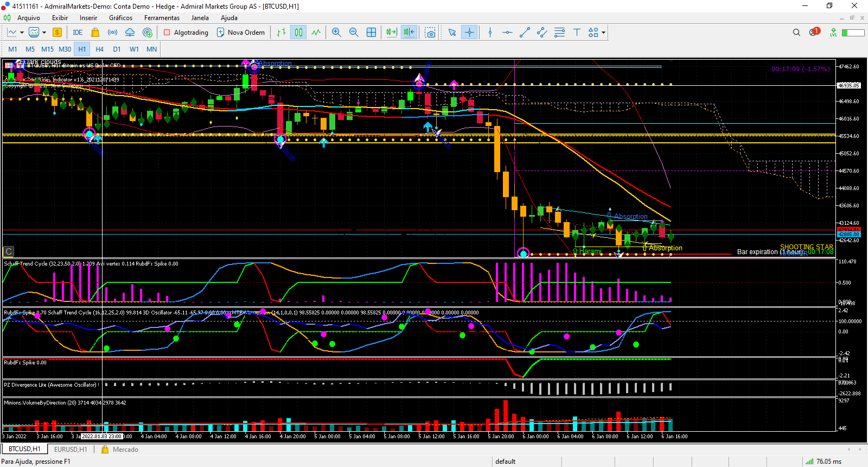Take a chart screenshot with camera icon
Viewport: 868px width, 467px height.
[430, 33]
